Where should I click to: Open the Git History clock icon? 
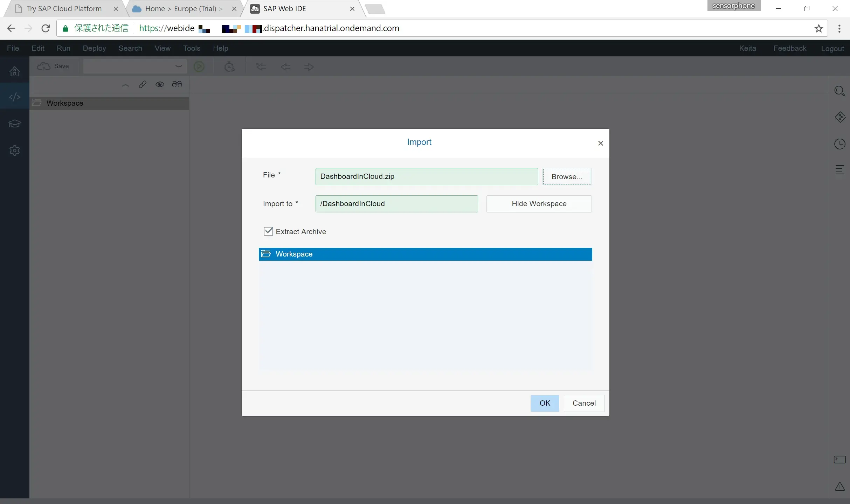[839, 144]
